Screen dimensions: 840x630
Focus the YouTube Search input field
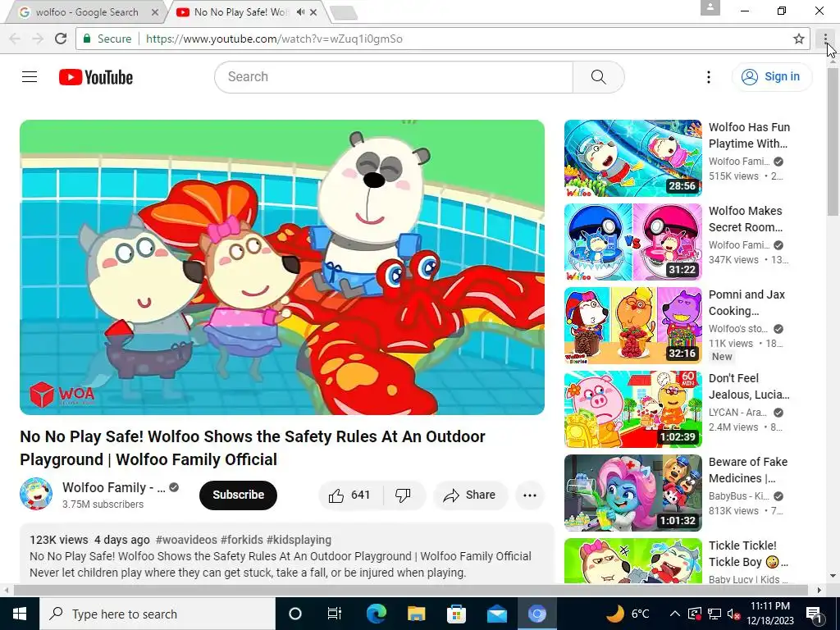[394, 77]
